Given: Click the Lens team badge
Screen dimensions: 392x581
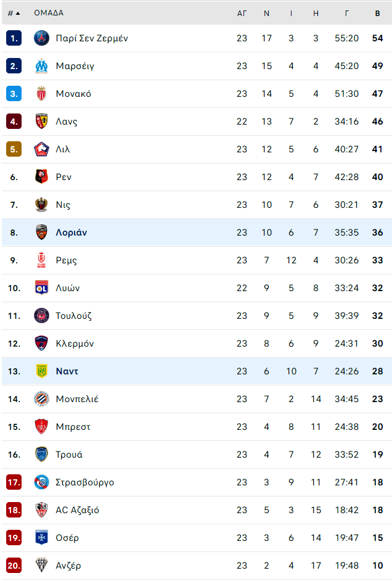Looking at the screenshot, I should click(41, 122).
